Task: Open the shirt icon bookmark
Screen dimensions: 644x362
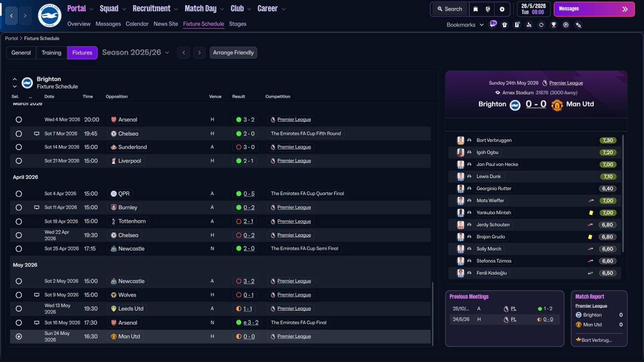Action: point(505,25)
